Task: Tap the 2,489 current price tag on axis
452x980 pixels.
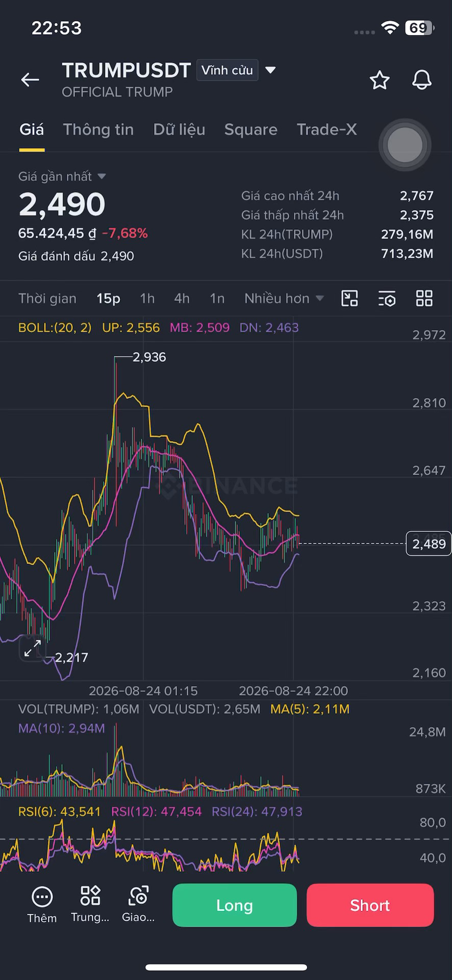Action: click(429, 544)
